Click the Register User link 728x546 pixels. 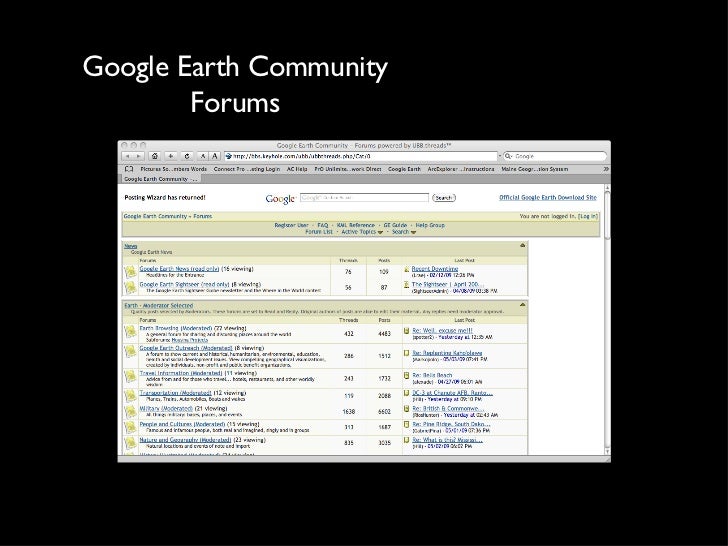(292, 225)
